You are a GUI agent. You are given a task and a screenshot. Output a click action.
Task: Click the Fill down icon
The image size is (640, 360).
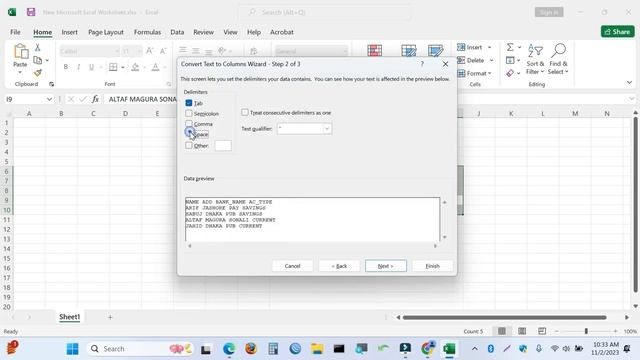510,60
